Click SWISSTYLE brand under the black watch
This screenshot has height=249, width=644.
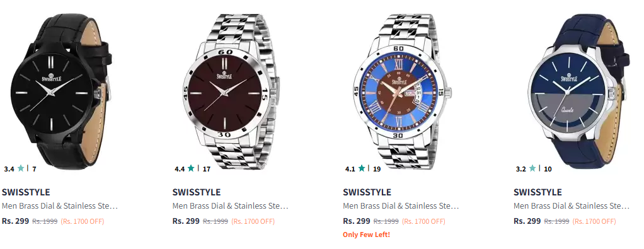(x=26, y=192)
